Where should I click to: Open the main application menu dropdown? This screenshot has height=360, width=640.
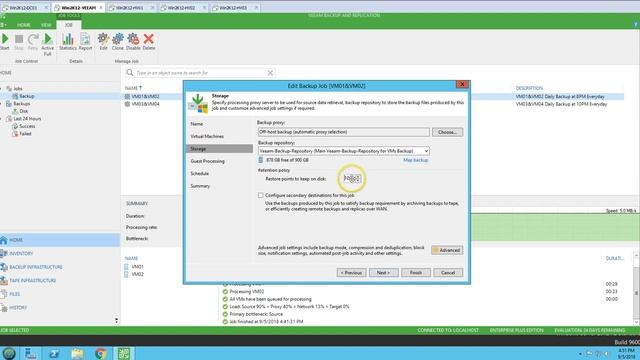click(x=3, y=25)
